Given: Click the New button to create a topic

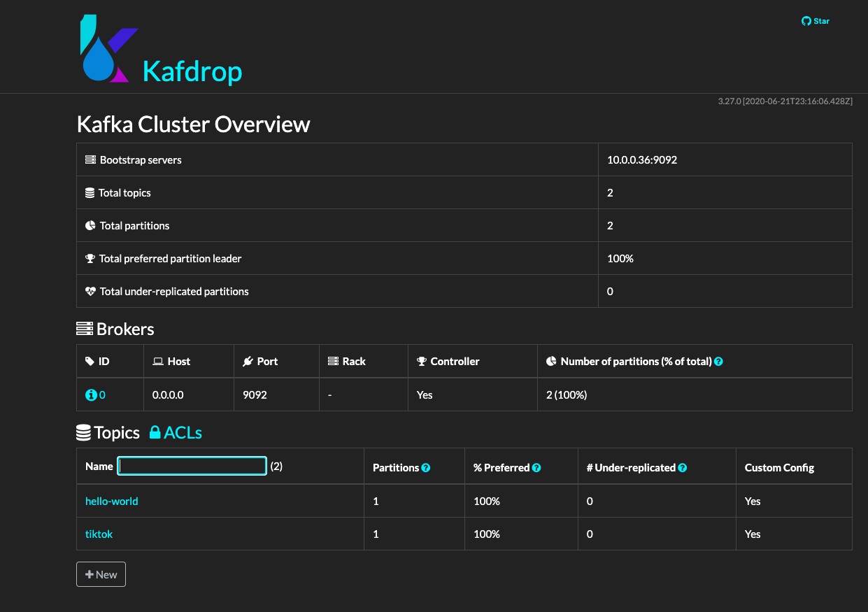Looking at the screenshot, I should tap(101, 574).
